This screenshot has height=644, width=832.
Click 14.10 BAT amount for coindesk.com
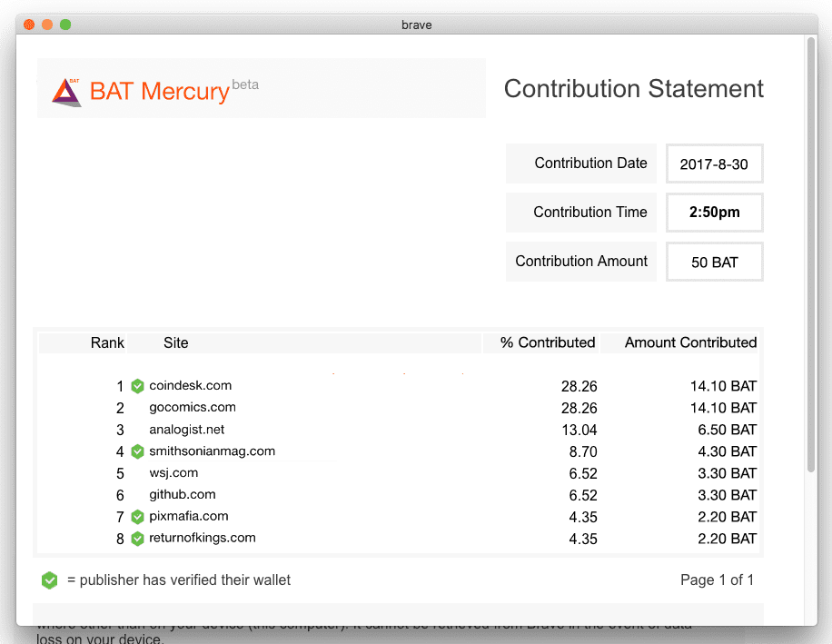[723, 386]
